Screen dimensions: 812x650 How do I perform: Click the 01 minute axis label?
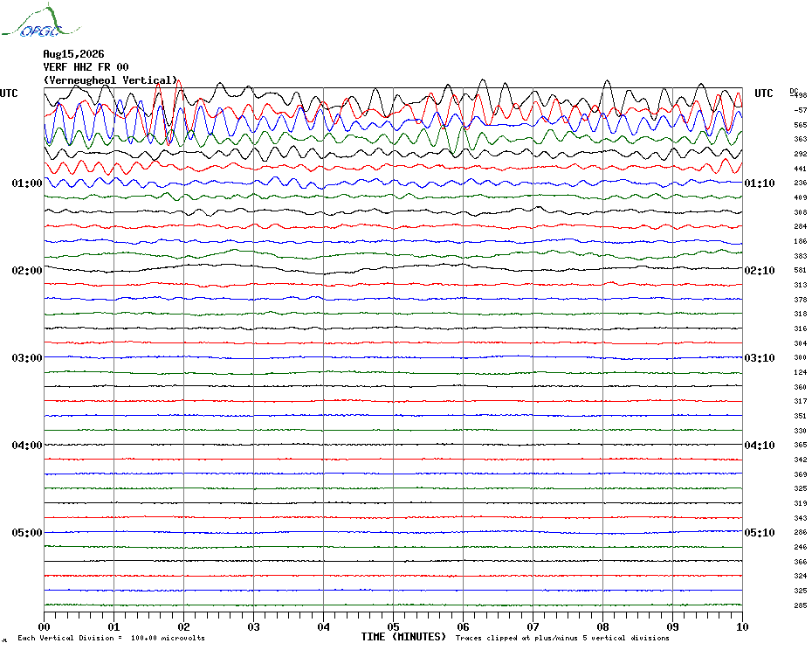pos(114,627)
